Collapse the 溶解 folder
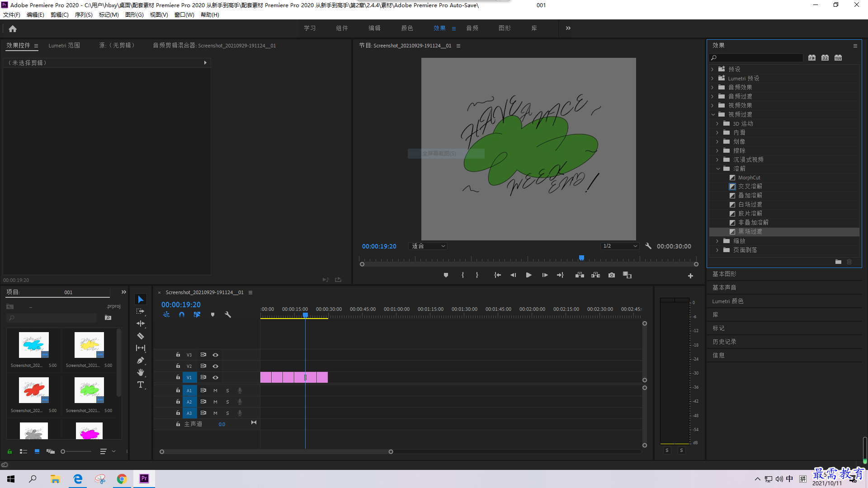The image size is (868, 488). pos(718,169)
